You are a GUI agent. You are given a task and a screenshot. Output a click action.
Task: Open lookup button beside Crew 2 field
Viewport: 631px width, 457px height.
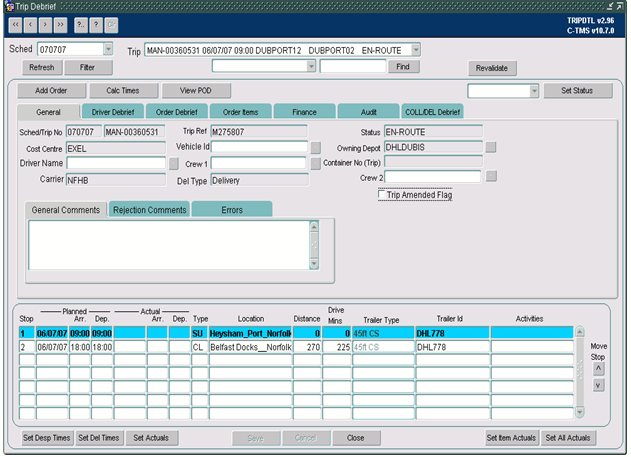tap(491, 176)
